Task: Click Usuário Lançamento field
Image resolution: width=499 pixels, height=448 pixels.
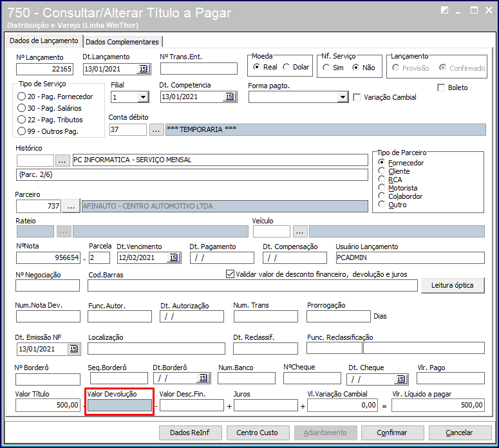Action: [x=410, y=257]
